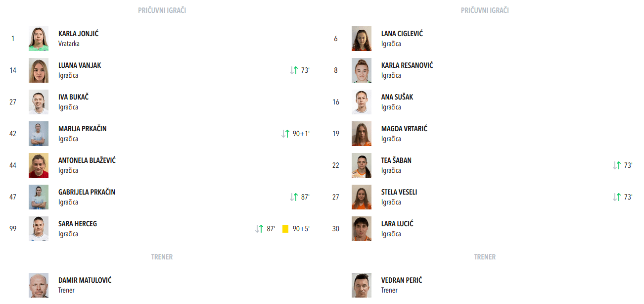Click Gabrijela Prkačin's substitution arrows icon
The width and height of the screenshot is (644, 304).
pyautogui.click(x=294, y=197)
